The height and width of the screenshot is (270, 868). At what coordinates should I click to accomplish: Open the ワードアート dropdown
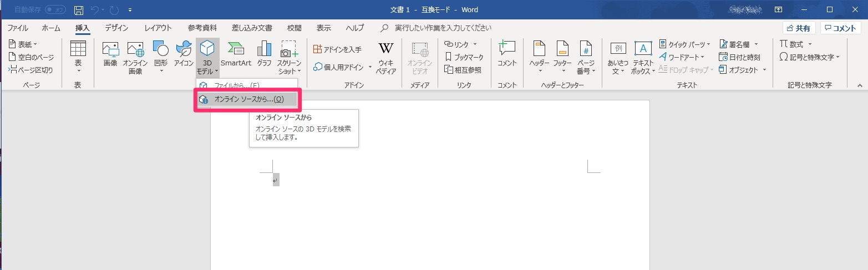point(682,57)
